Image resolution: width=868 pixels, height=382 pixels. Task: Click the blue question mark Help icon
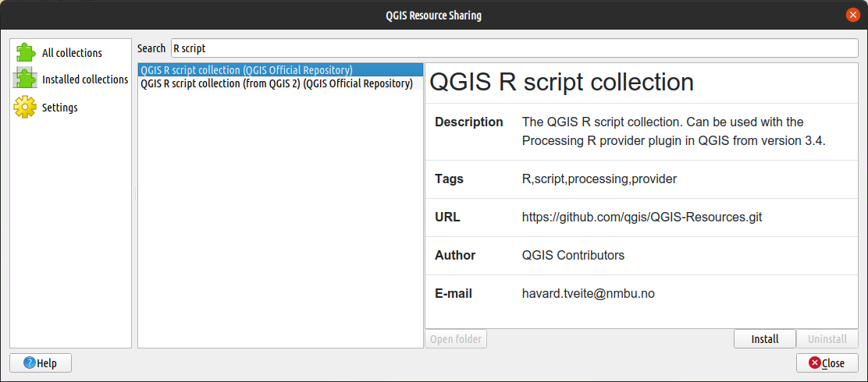(30, 363)
